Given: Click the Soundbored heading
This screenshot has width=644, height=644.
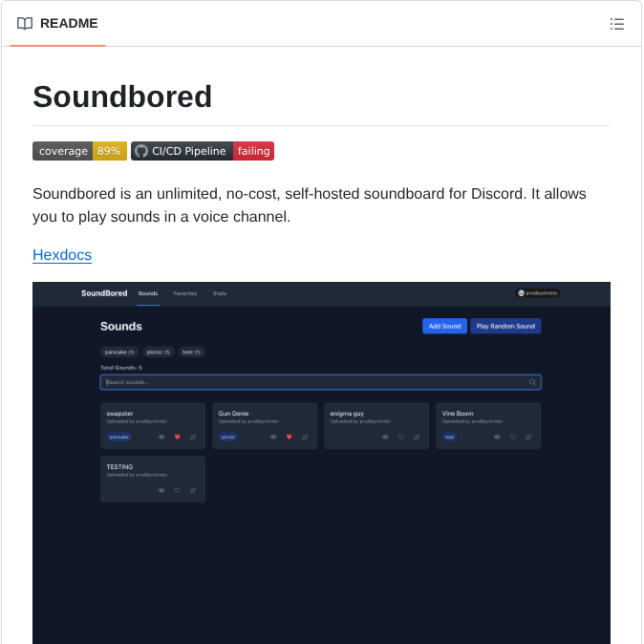Looking at the screenshot, I should 122,97.
